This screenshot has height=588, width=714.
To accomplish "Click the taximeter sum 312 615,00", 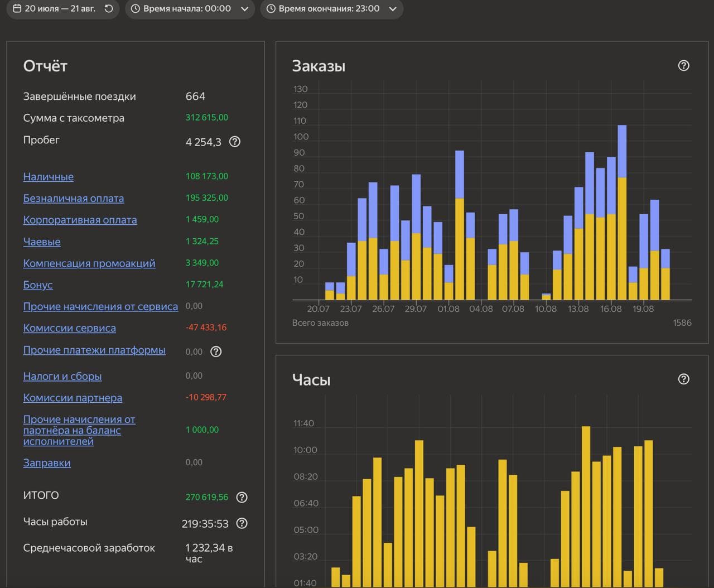I will point(207,118).
